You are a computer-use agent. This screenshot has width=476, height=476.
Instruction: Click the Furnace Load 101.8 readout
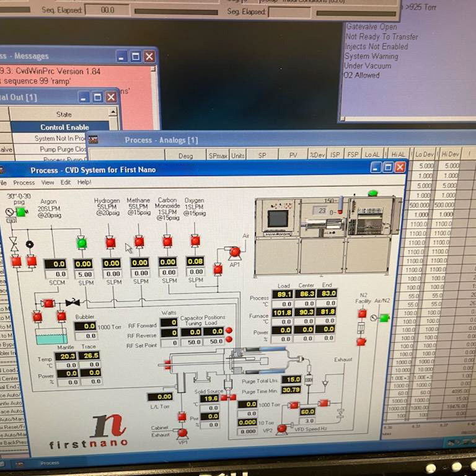[282, 312]
